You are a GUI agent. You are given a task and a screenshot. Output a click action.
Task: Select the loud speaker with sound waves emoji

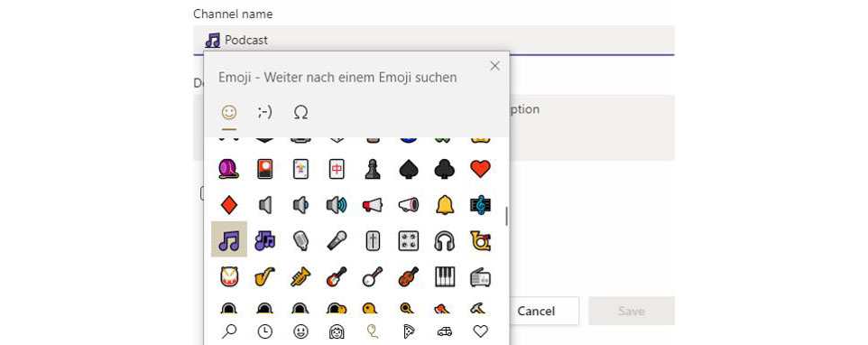tap(337, 205)
